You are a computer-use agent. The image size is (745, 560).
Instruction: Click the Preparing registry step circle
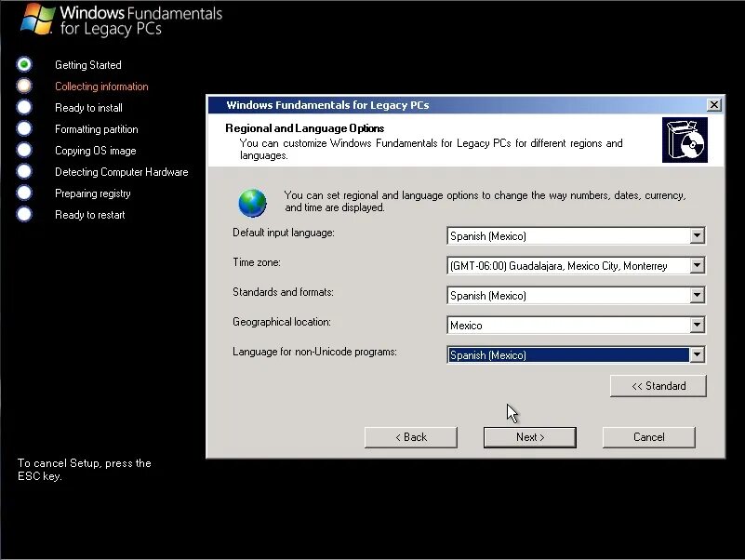click(24, 193)
